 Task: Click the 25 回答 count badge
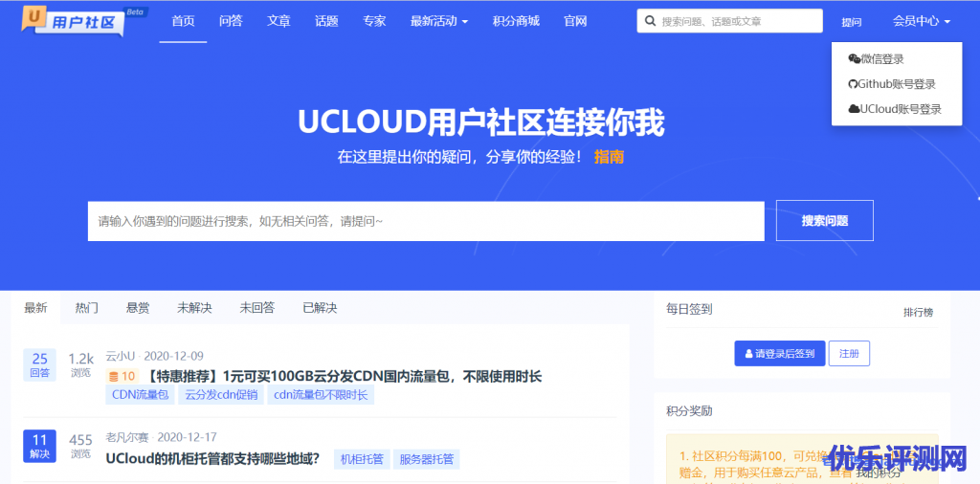coord(39,365)
